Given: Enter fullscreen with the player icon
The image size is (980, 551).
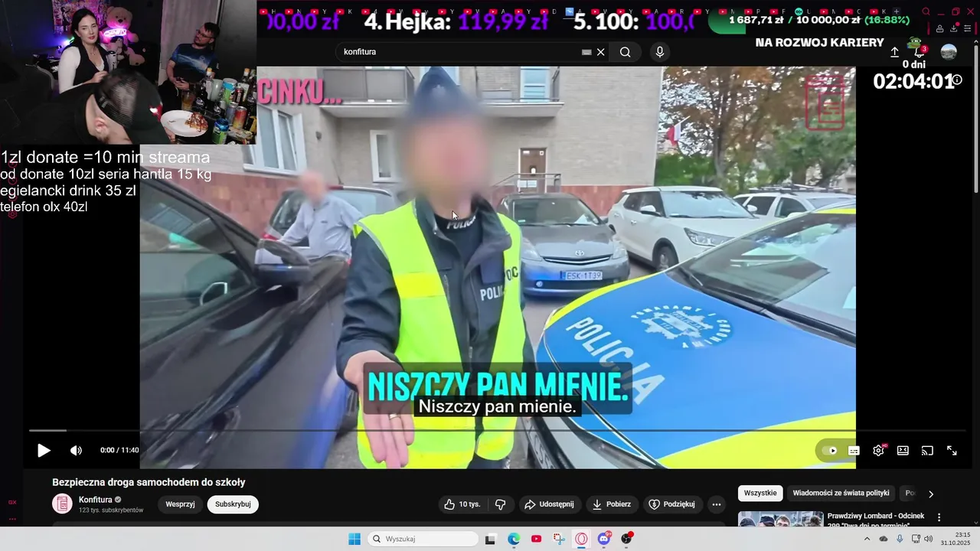Looking at the screenshot, I should coord(952,451).
